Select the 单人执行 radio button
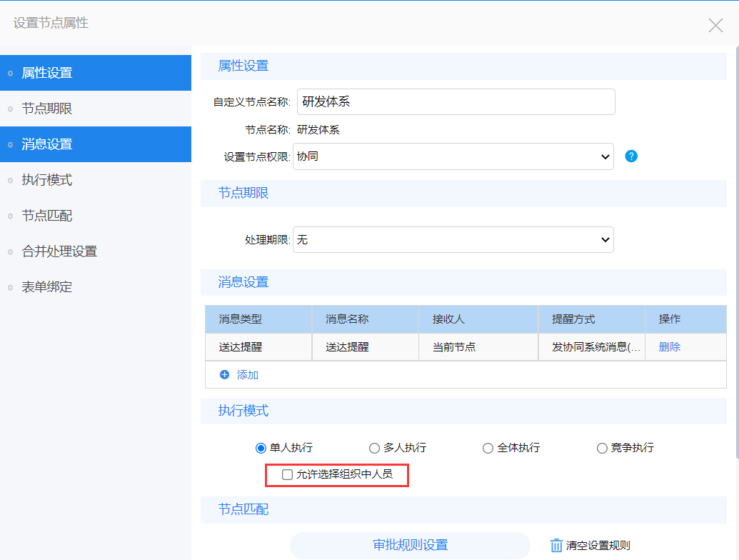 pyautogui.click(x=261, y=449)
